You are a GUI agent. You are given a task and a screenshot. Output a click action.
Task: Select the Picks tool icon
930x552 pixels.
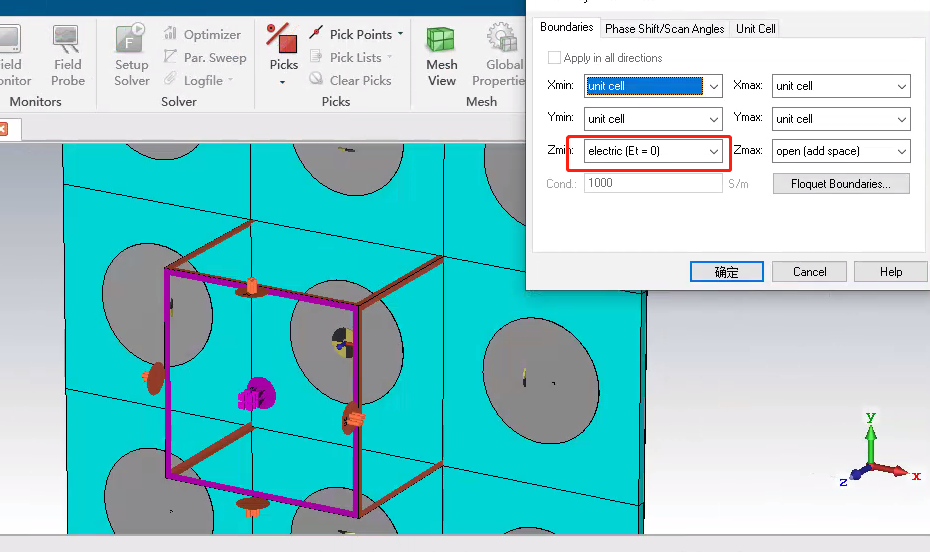(283, 39)
